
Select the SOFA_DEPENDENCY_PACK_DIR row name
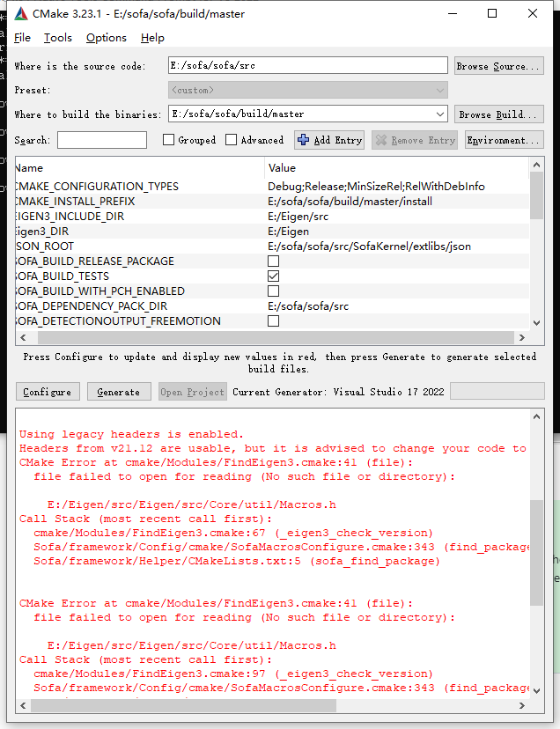91,306
